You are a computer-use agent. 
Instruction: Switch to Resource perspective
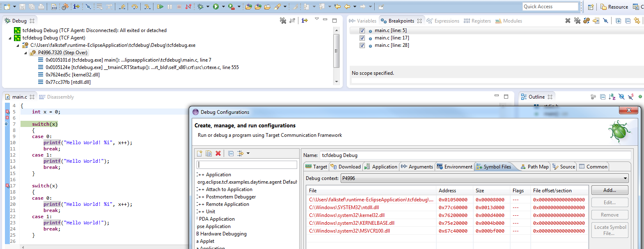[x=614, y=7]
